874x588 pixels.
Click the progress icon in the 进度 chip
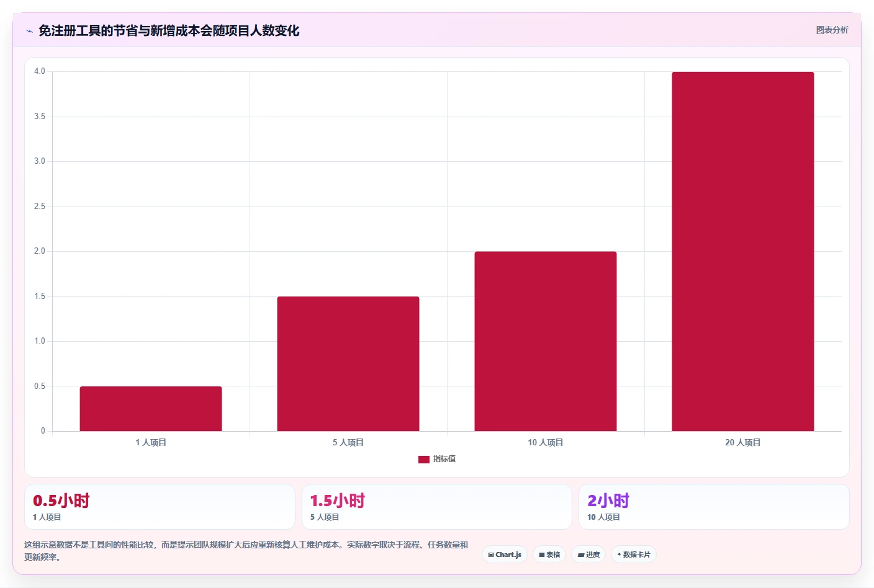pos(581,555)
